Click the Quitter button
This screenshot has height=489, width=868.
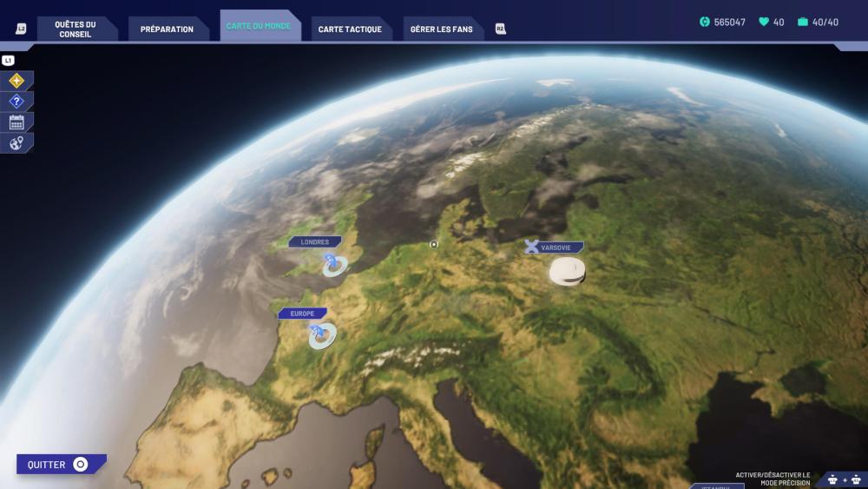pyautogui.click(x=61, y=464)
